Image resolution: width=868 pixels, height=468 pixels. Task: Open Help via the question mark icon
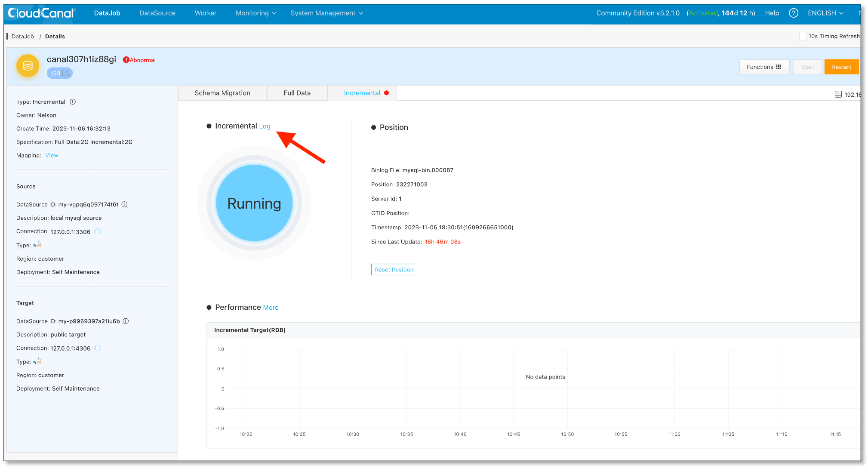tap(793, 13)
